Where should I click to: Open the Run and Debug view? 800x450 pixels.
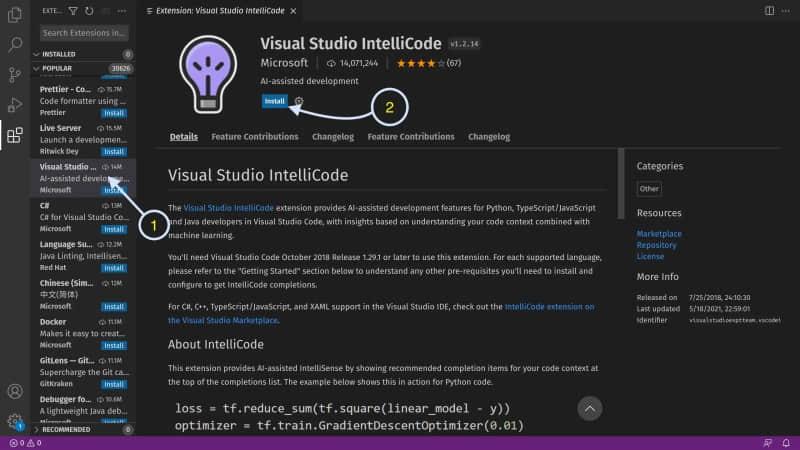pos(15,105)
